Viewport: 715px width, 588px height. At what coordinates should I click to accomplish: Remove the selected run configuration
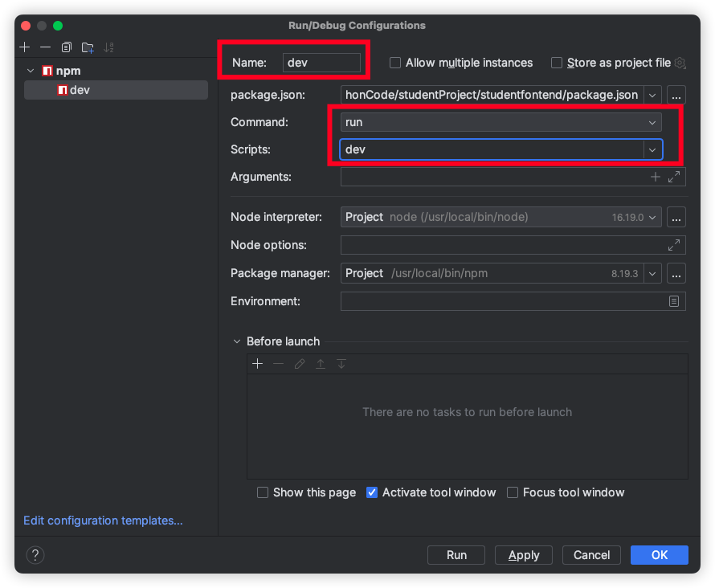(x=45, y=47)
